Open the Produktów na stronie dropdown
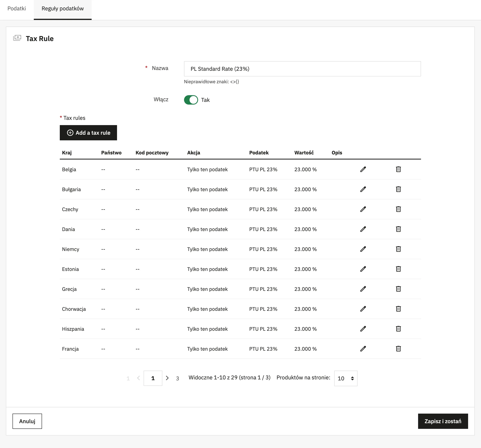 point(345,378)
